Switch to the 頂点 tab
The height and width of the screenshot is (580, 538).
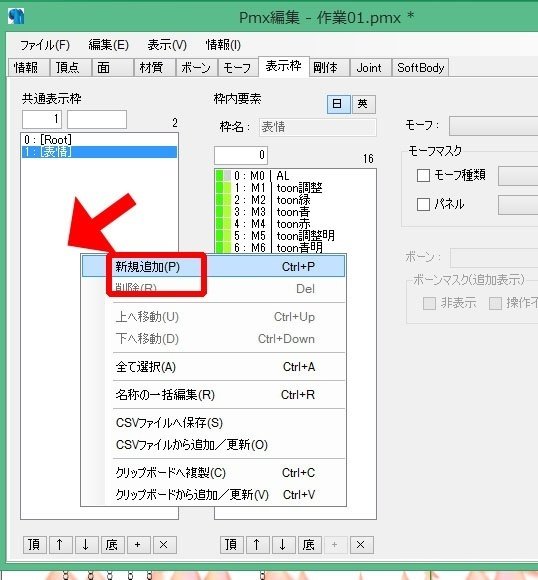70,68
